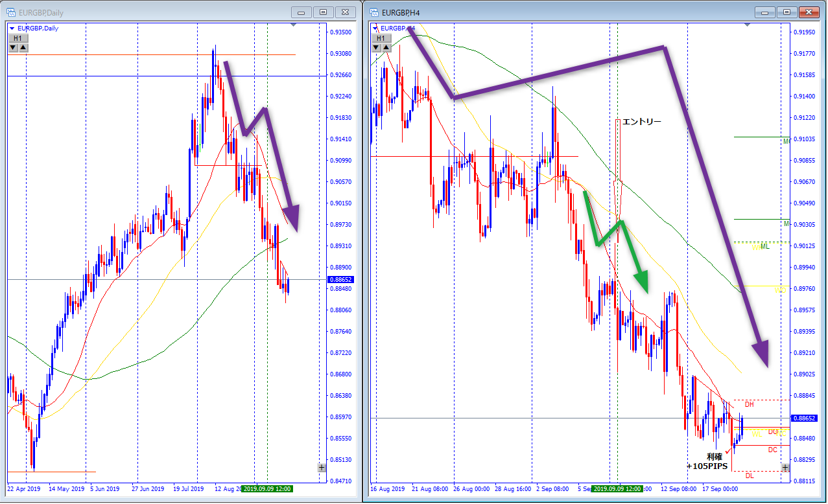The width and height of the screenshot is (828, 504).
Task: Click the blue triangle beside EURGBP,Daily label
Action: coord(12,28)
